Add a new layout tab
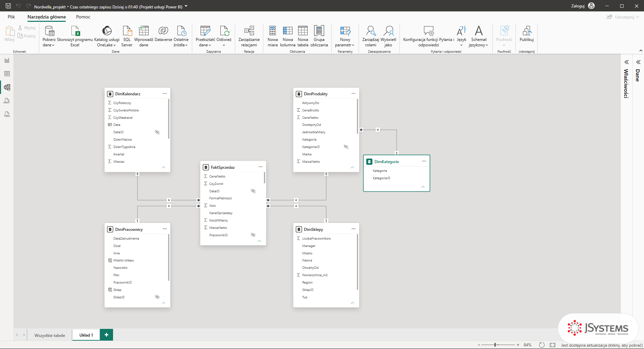644x349 pixels. (x=107, y=335)
